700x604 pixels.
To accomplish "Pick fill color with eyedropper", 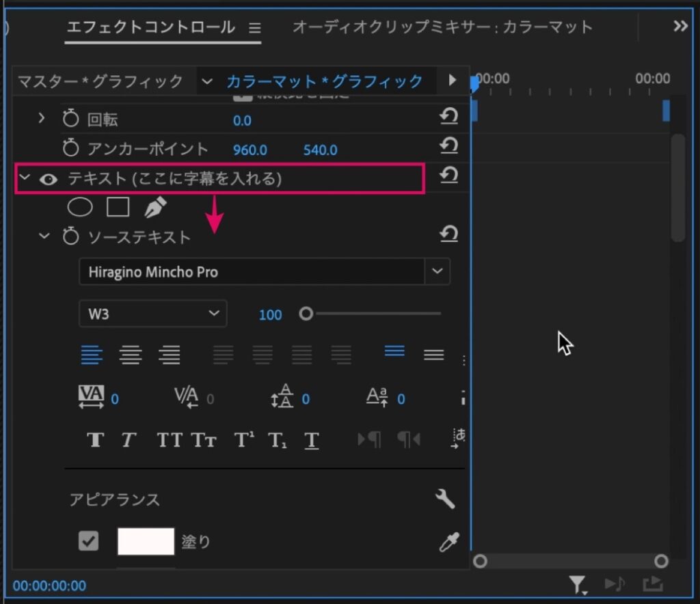I will 448,543.
